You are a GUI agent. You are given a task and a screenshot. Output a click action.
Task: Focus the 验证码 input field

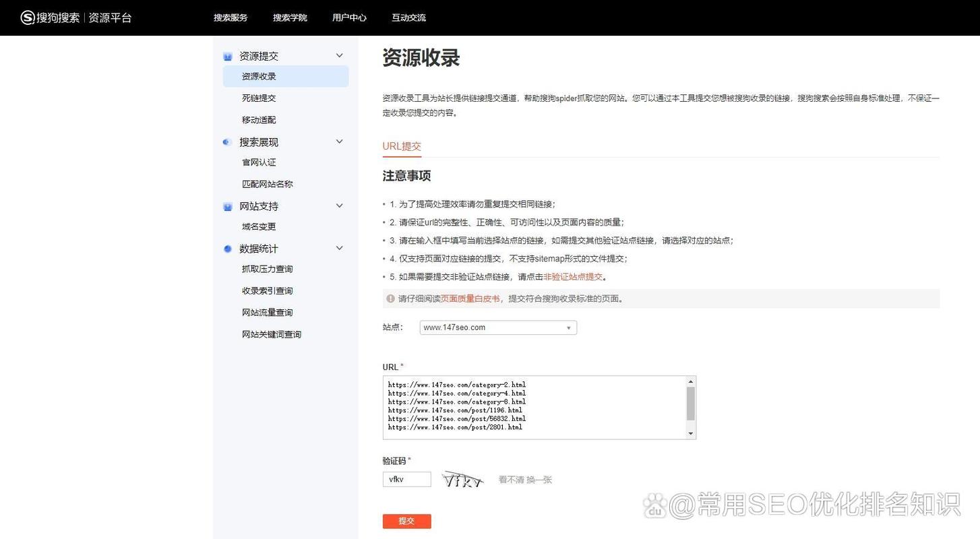coord(406,479)
